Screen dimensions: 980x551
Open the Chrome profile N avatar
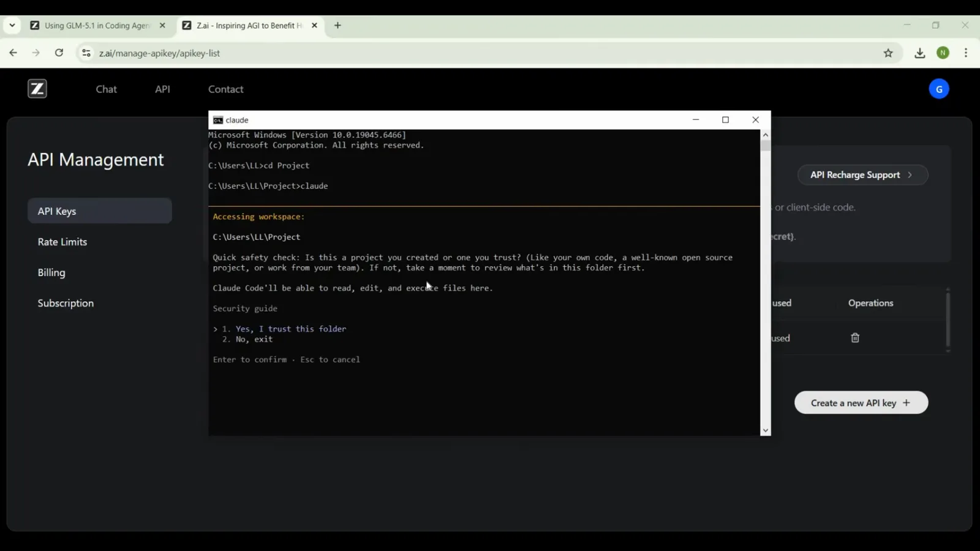(x=943, y=53)
